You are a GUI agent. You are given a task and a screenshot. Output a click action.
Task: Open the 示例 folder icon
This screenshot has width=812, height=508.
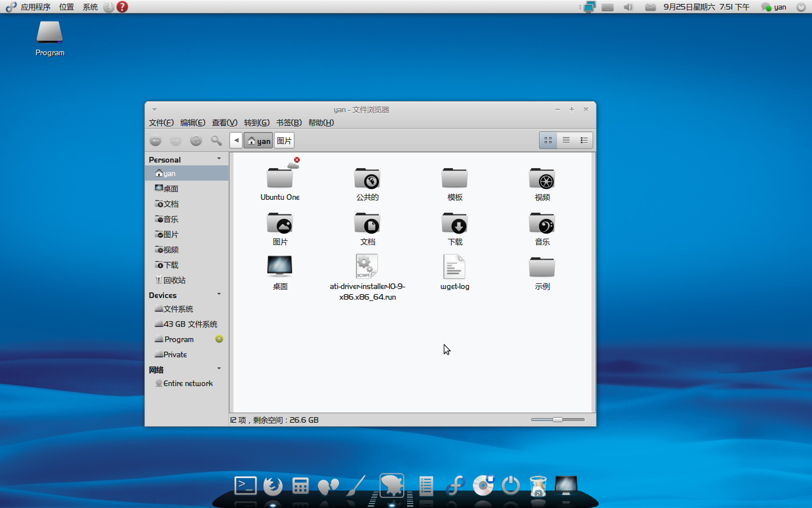coord(542,273)
